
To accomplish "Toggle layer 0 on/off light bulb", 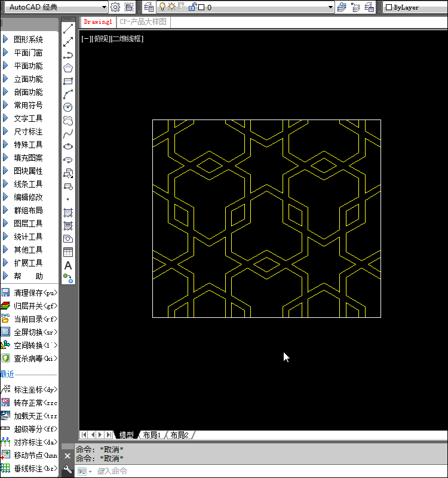I will (162, 7).
